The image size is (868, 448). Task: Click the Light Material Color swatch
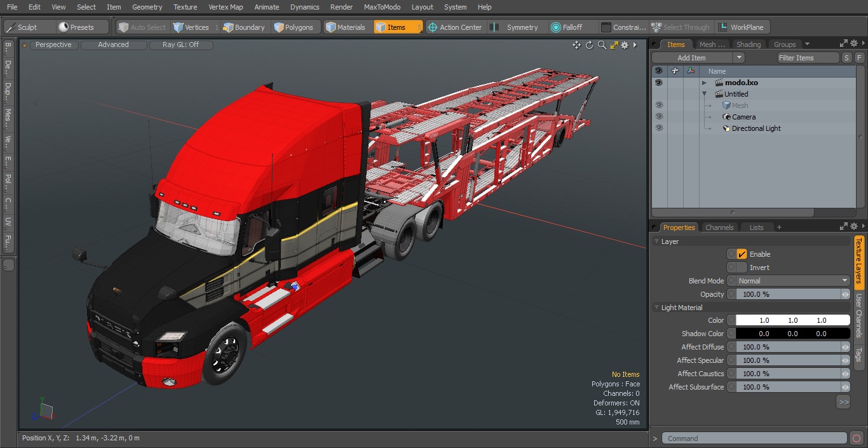pos(793,320)
